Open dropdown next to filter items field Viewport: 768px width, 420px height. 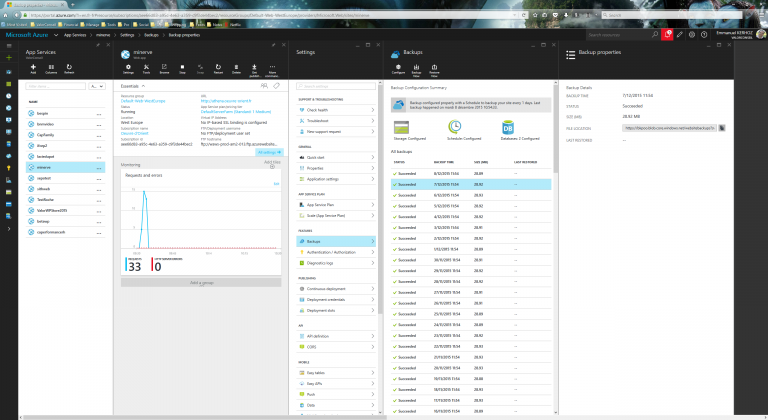pyautogui.click(x=97, y=86)
